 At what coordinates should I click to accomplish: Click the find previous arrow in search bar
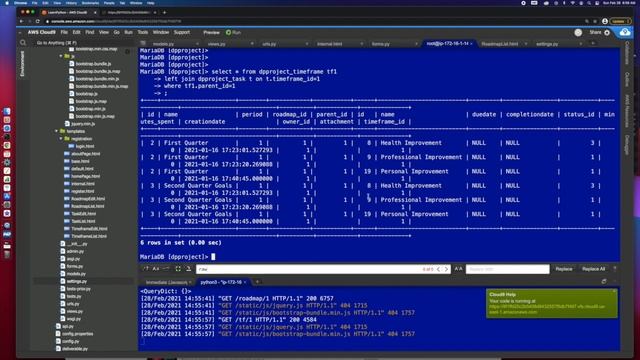tap(438, 269)
